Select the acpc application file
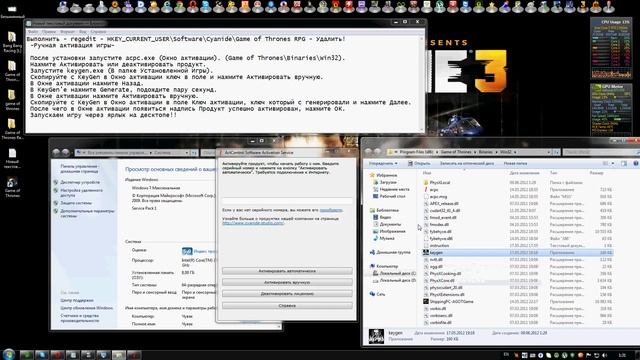This screenshot has height=360, width=640. pyautogui.click(x=433, y=190)
